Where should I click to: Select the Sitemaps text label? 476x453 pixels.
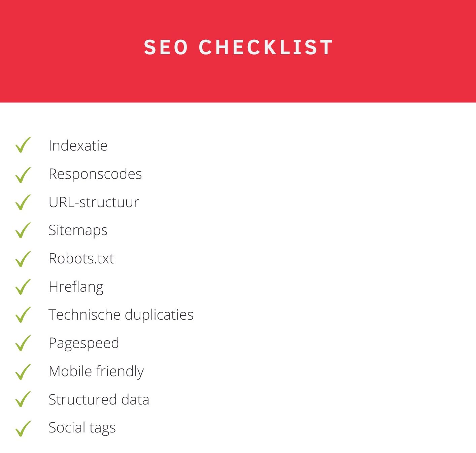78,231
